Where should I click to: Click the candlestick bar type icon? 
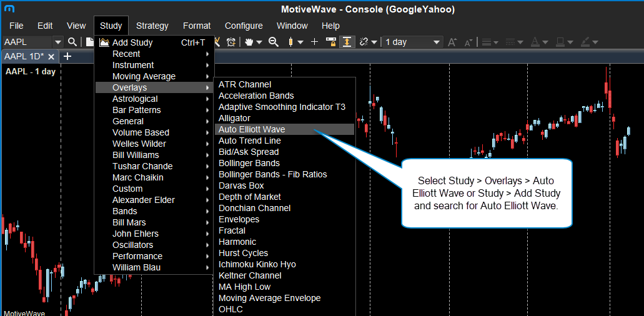(x=290, y=42)
